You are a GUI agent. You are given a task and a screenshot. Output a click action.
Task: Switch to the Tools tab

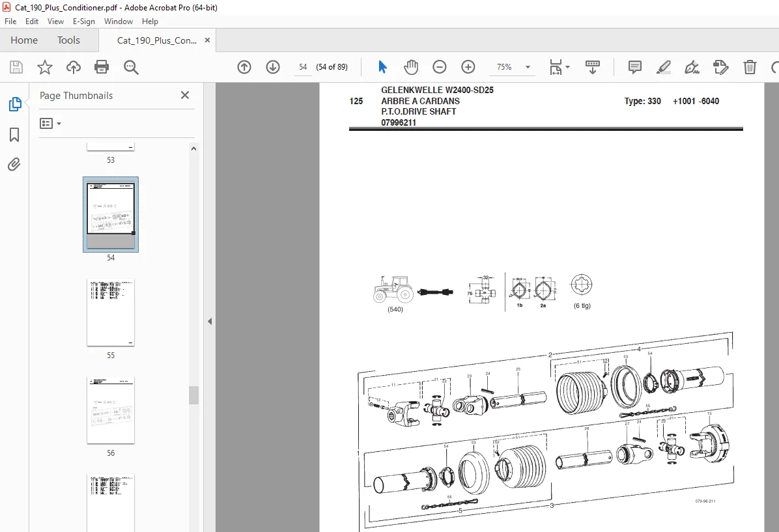click(68, 40)
